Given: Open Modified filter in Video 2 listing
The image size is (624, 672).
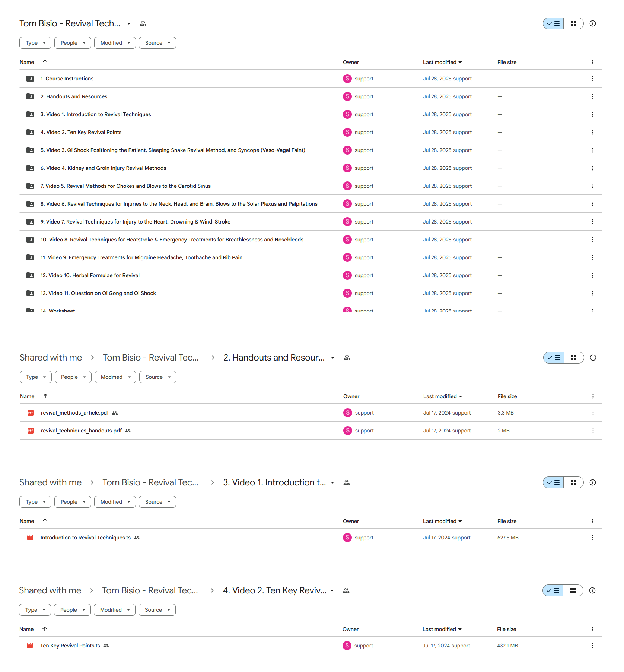Looking at the screenshot, I should coord(114,610).
